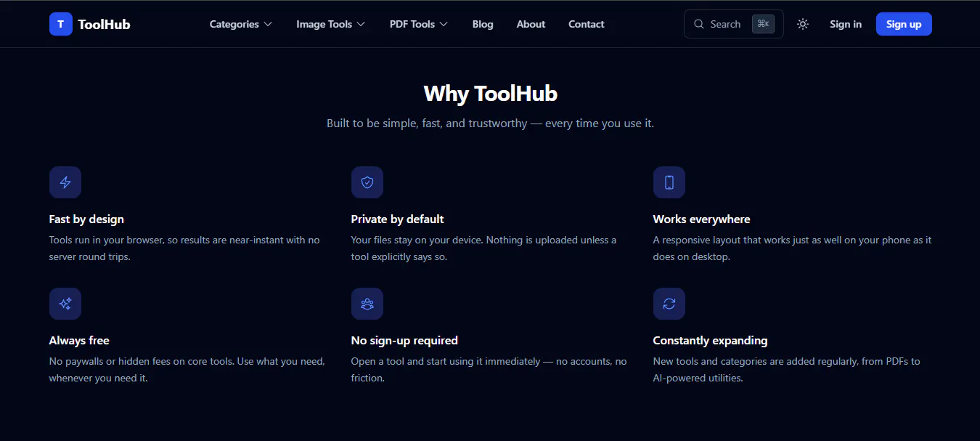Screen dimensions: 980x441
Task: Click the 'Tools run in your browser' description
Action: (x=184, y=248)
